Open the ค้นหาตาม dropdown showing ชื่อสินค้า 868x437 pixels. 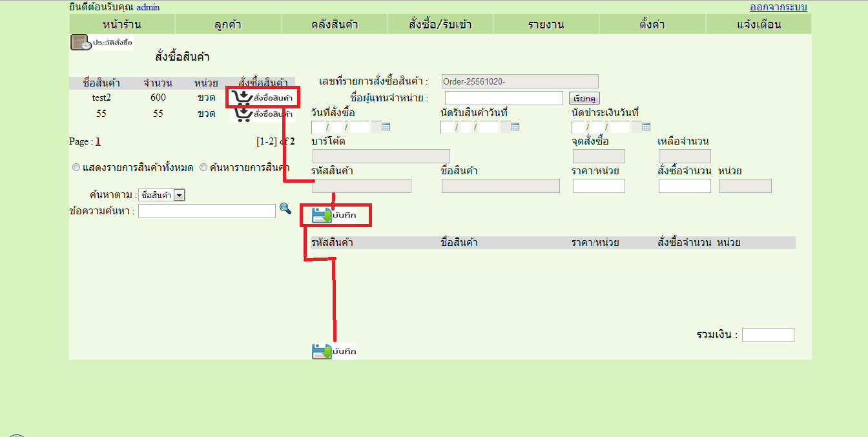pyautogui.click(x=161, y=195)
